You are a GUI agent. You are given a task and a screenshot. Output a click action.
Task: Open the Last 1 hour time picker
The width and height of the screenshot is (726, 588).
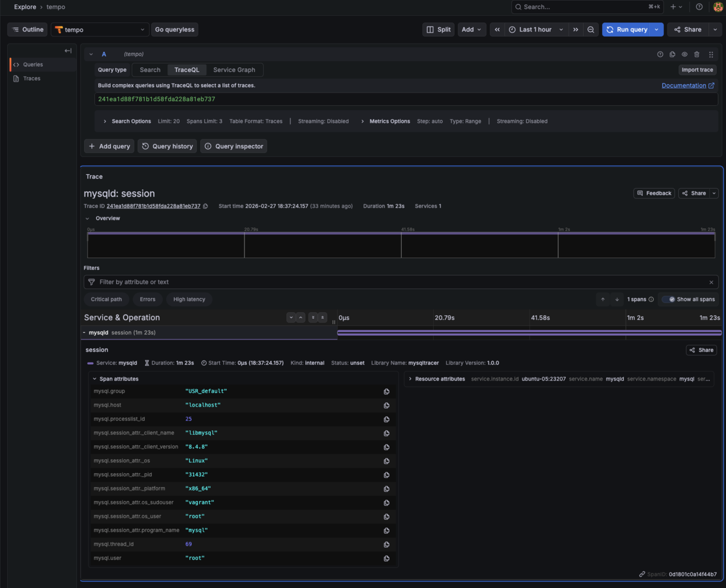(x=536, y=30)
